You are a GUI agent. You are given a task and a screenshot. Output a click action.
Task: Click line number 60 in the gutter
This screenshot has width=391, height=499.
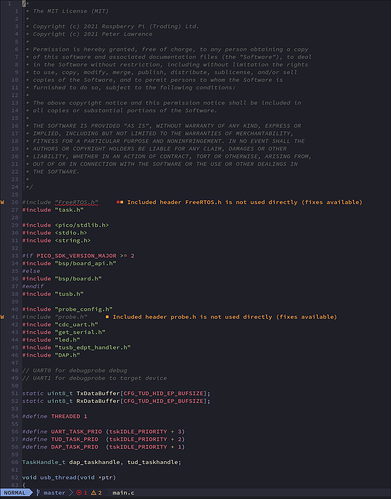click(15, 462)
